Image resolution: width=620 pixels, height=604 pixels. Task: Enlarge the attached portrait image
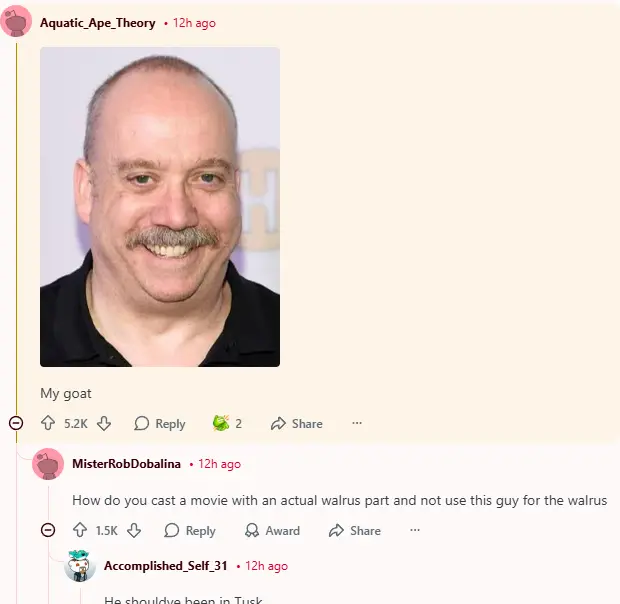[160, 207]
